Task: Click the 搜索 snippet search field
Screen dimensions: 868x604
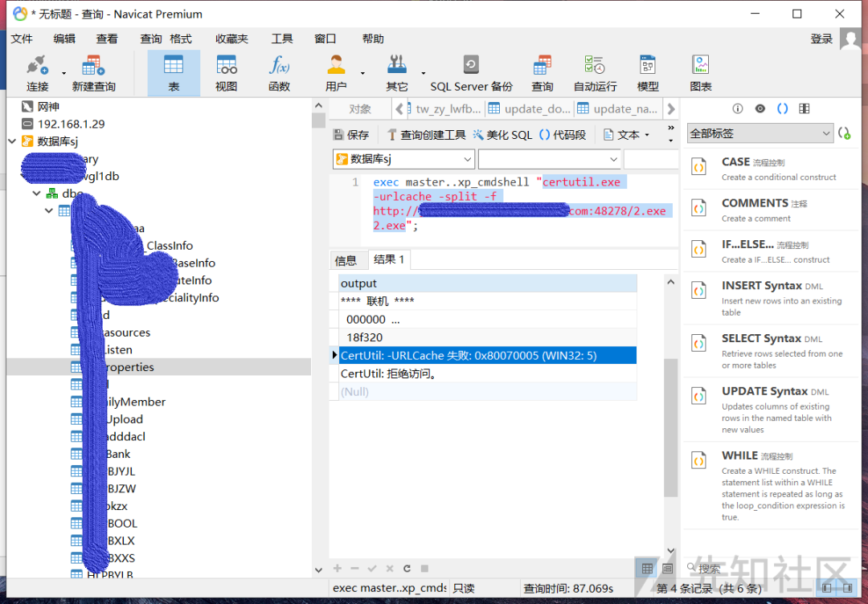Action: [x=769, y=568]
